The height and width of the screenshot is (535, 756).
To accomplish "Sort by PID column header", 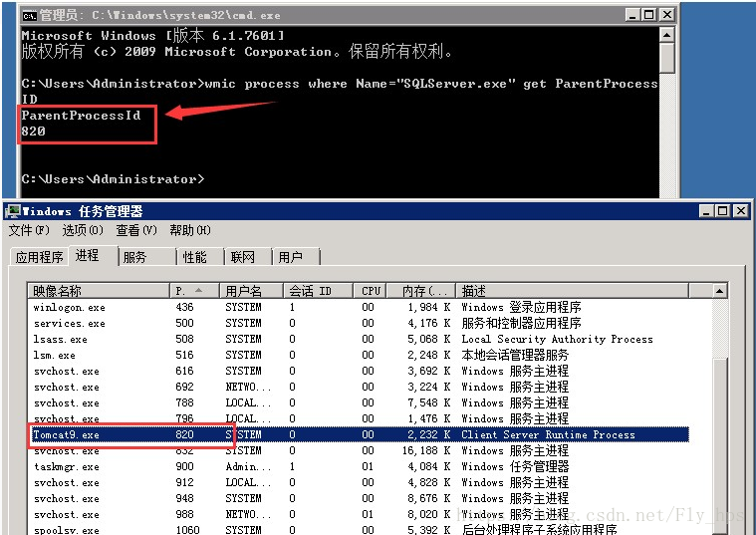I will click(194, 291).
